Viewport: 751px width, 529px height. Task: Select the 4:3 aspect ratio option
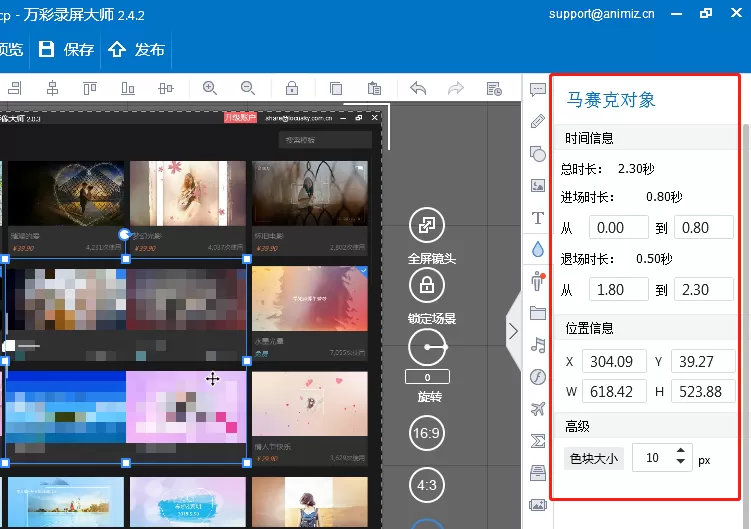click(426, 485)
